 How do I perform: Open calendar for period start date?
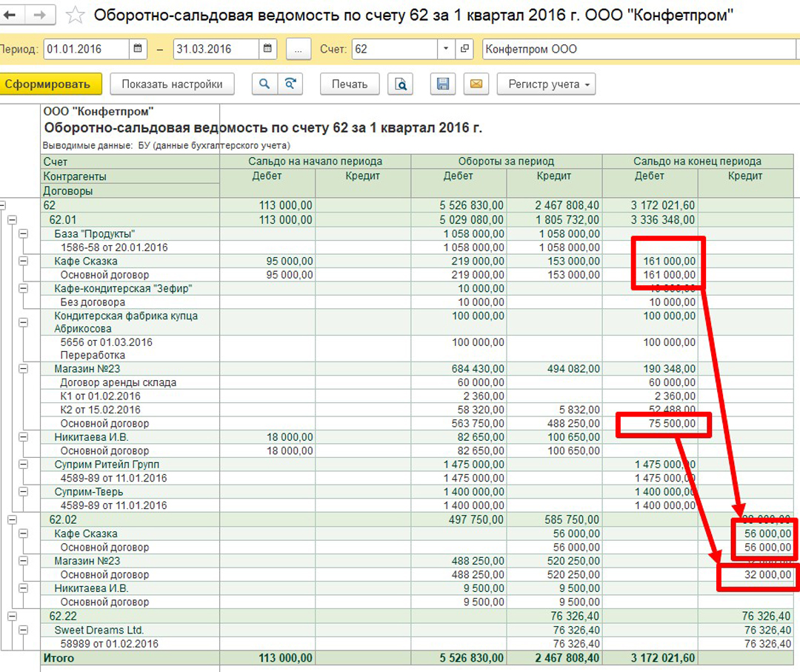click(138, 50)
